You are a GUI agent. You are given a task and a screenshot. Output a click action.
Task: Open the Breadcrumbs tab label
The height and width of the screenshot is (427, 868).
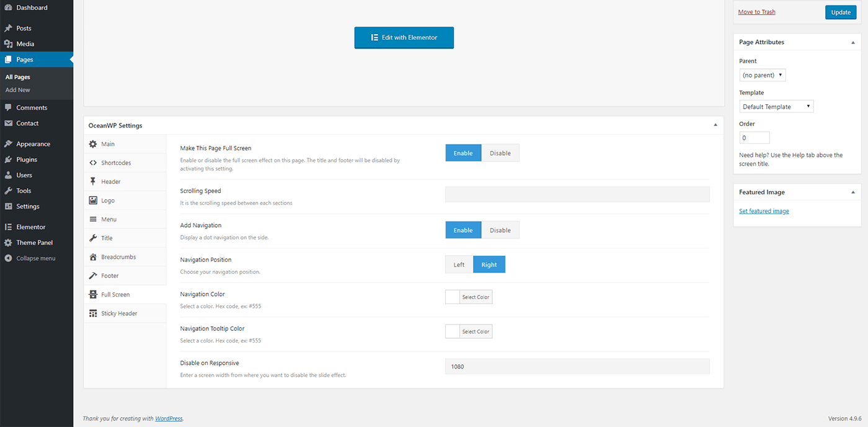(x=118, y=257)
